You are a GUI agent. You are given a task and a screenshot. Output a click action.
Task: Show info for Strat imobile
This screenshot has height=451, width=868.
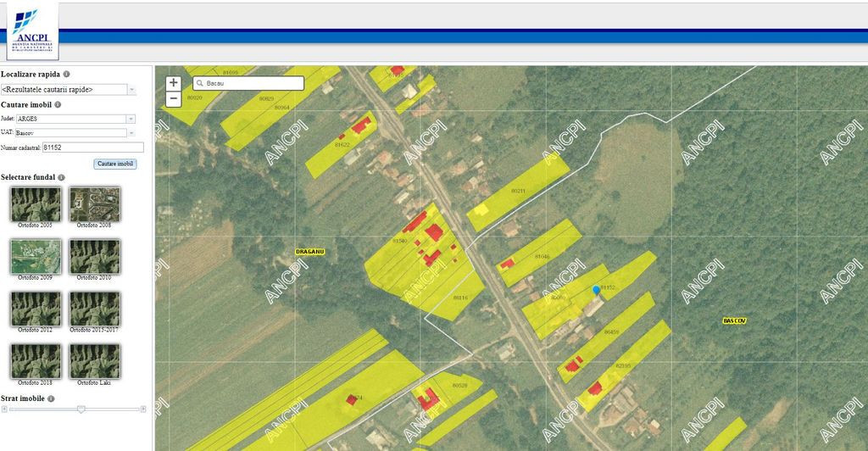[x=51, y=398]
